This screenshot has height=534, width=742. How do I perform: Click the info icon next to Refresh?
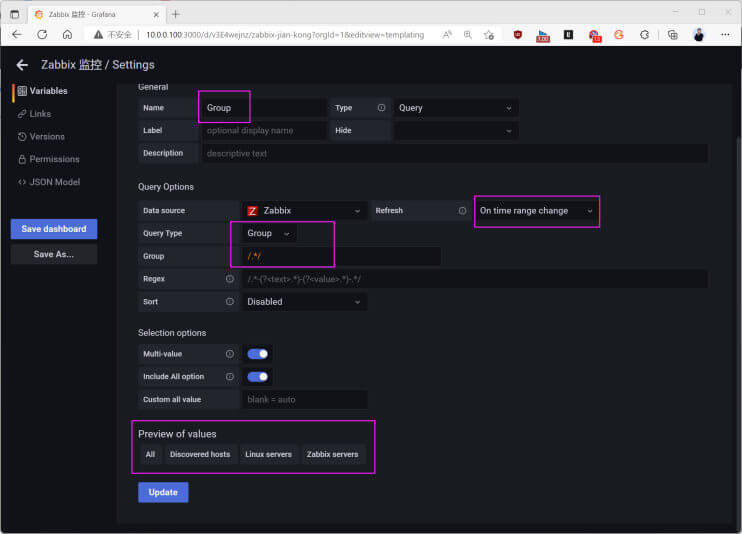tap(462, 211)
